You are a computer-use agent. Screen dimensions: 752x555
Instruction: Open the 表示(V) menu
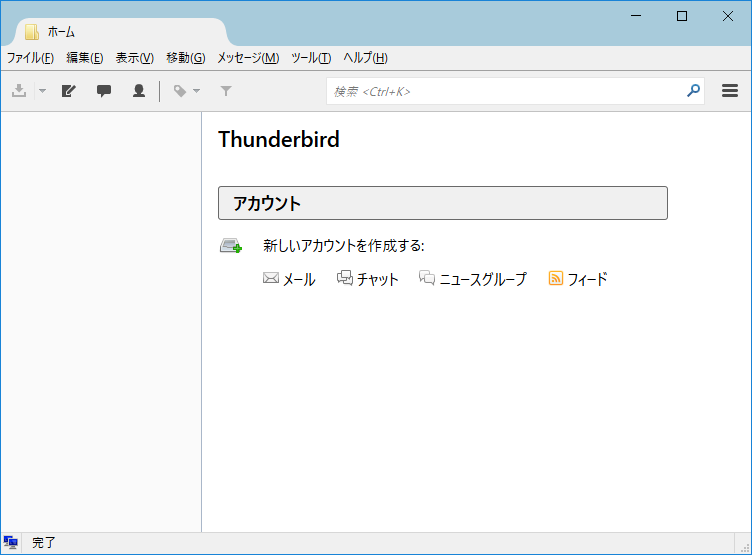[x=135, y=58]
